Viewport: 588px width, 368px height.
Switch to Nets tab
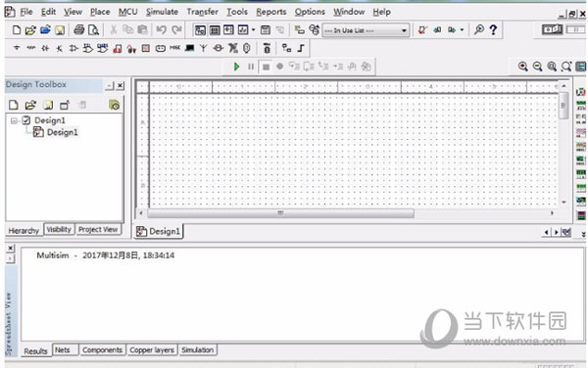pyautogui.click(x=63, y=349)
